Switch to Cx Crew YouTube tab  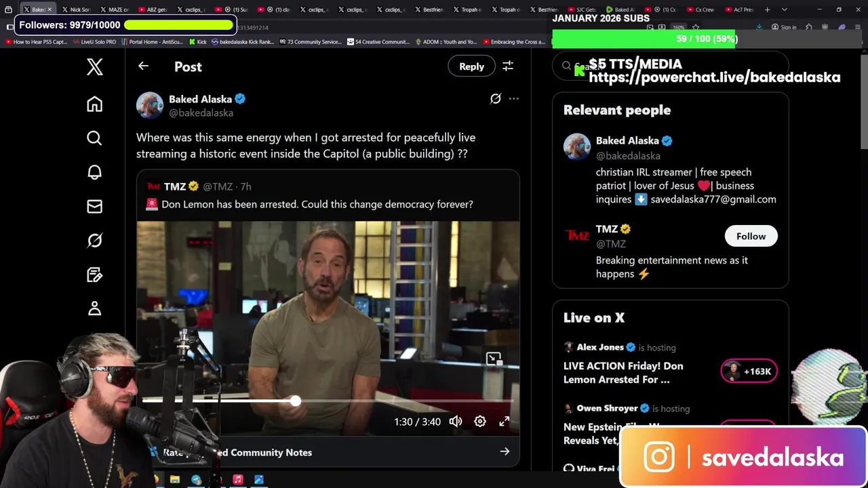[700, 9]
